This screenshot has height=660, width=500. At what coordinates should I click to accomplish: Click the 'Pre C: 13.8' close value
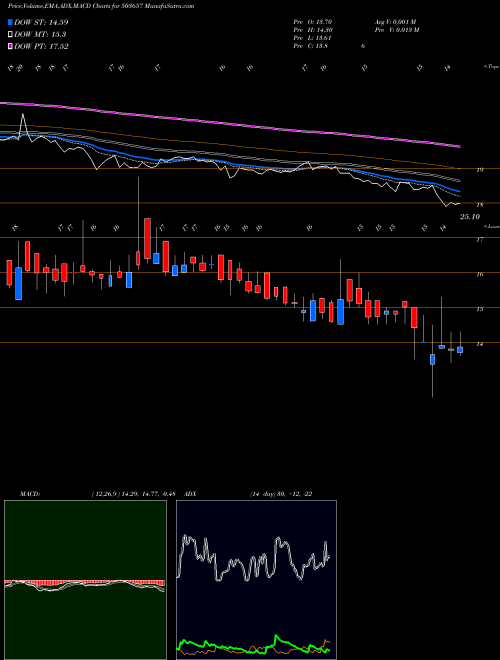click(311, 46)
